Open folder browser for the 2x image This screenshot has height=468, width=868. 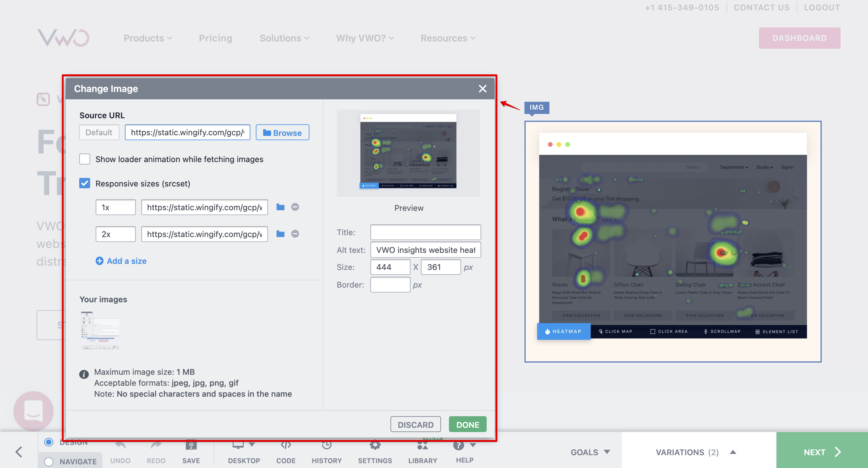click(280, 234)
